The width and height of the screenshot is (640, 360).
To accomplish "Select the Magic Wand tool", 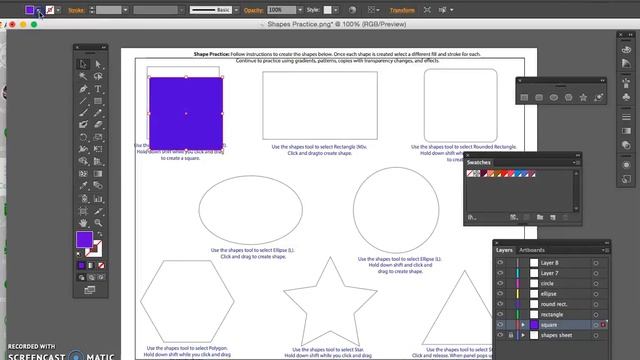I will 83,76.
